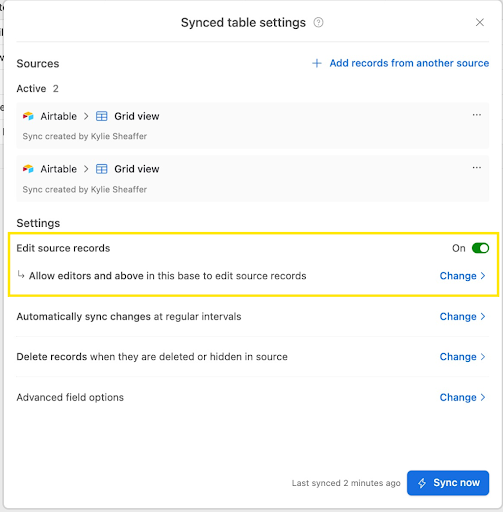This screenshot has height=512, width=503.
Task: Click the first source's Airtable logo icon
Action: [28, 116]
